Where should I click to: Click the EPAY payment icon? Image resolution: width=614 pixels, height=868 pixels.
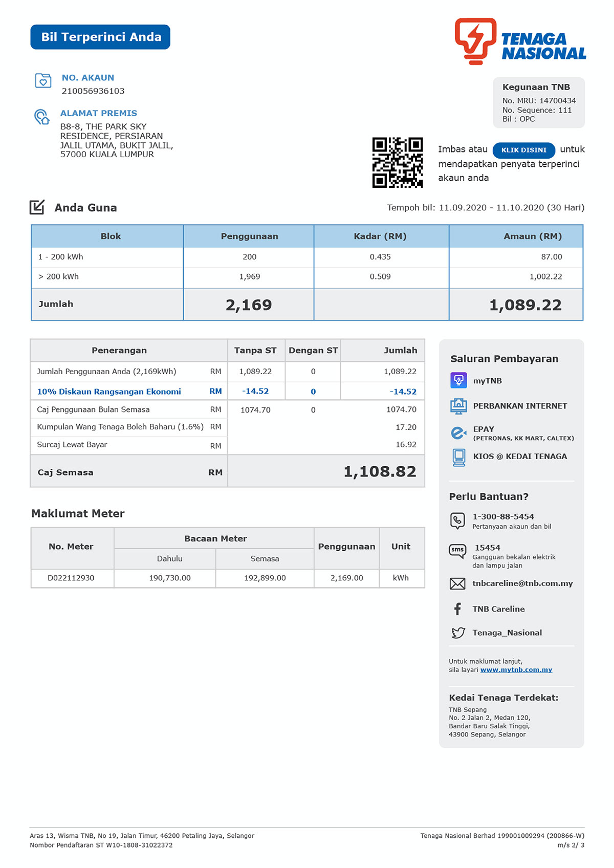tap(458, 433)
